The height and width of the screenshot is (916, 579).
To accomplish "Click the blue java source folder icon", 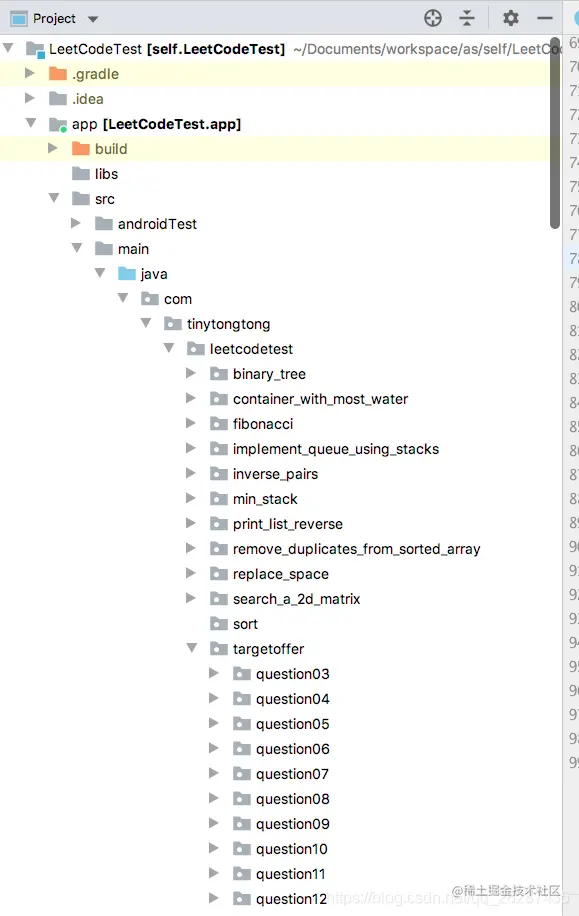I will pos(127,273).
